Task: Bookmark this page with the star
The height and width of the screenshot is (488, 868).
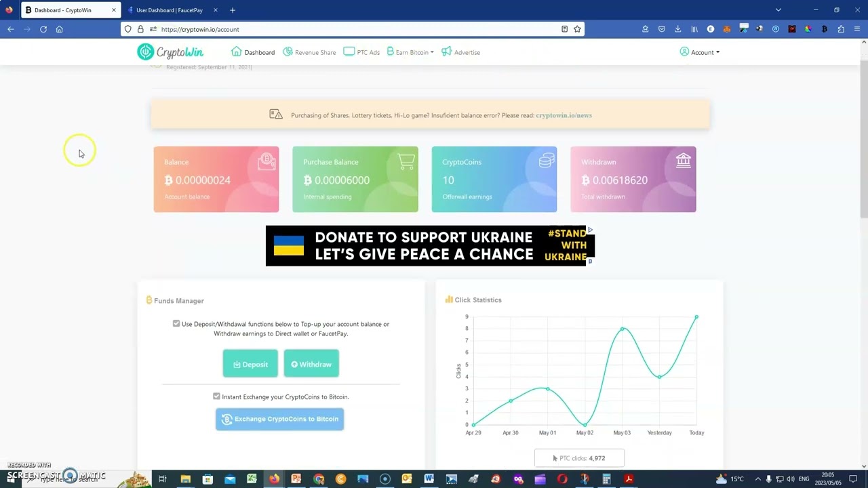Action: pos(577,29)
